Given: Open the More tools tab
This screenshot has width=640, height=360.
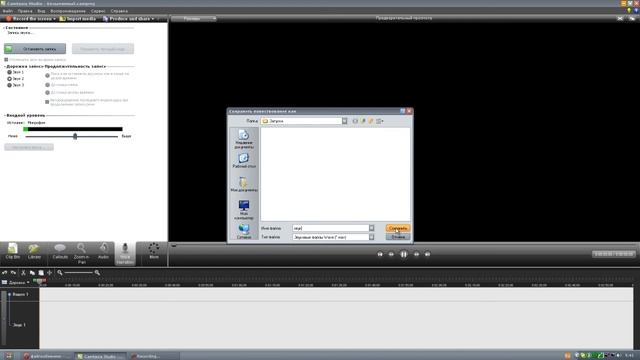Looking at the screenshot, I should pos(154,251).
